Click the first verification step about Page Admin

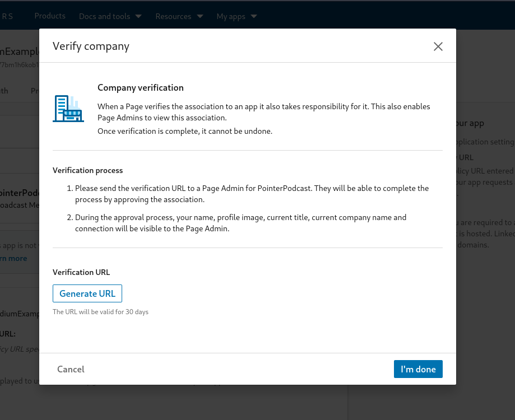click(x=252, y=194)
